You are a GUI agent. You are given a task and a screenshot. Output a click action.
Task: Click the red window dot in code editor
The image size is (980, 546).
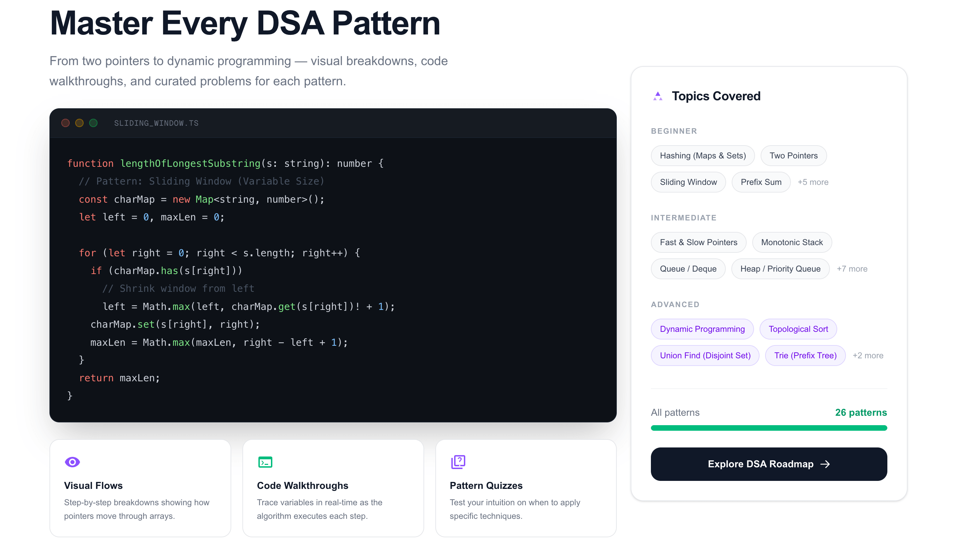pos(65,123)
